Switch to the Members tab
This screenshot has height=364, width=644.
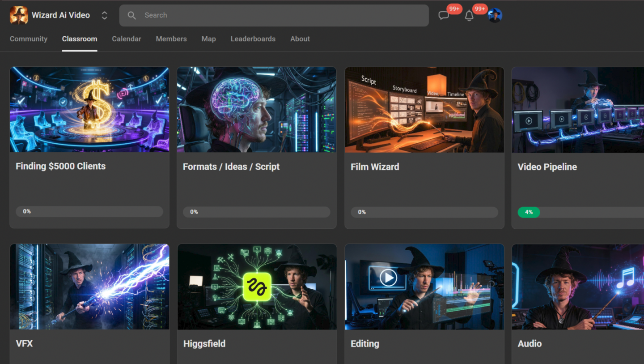[x=171, y=39]
